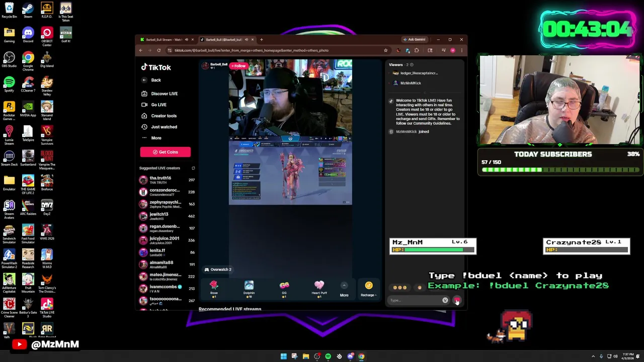Expand More in TikTok sidebar
644x362 pixels.
tap(151, 138)
